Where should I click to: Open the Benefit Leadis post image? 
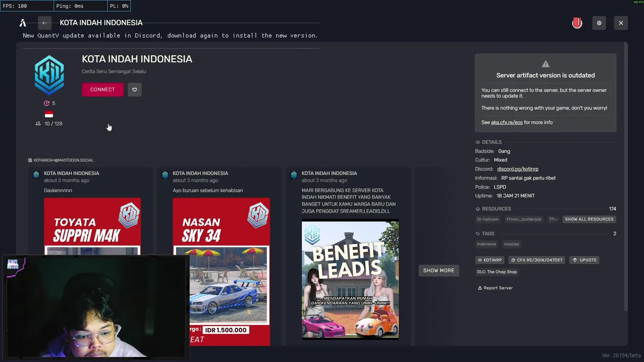tap(350, 280)
